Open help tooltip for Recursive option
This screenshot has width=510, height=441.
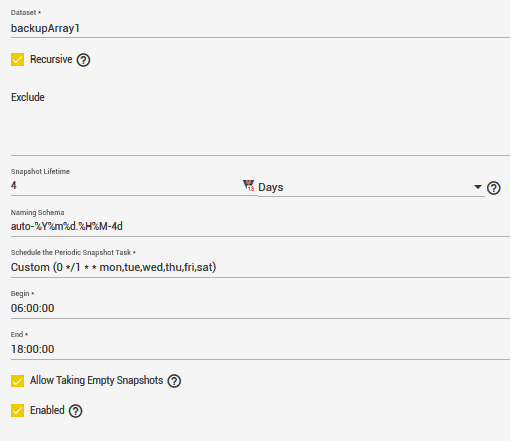(x=83, y=60)
